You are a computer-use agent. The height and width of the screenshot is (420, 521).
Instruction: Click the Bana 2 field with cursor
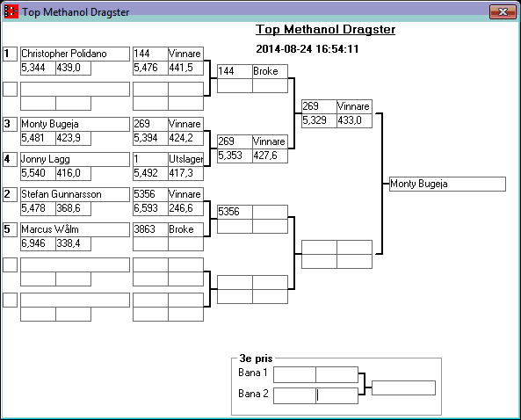pyautogui.click(x=336, y=395)
